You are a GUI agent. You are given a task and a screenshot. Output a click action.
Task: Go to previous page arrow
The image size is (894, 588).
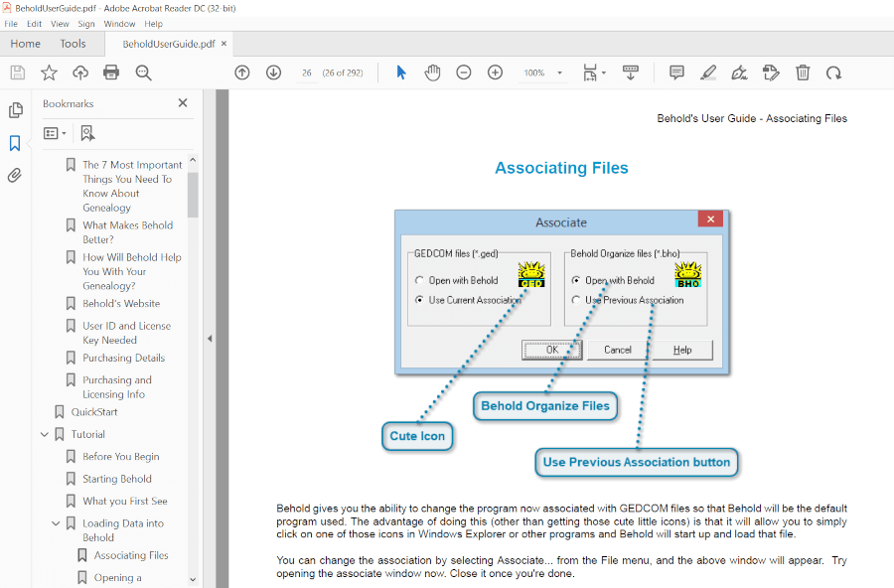pyautogui.click(x=242, y=73)
